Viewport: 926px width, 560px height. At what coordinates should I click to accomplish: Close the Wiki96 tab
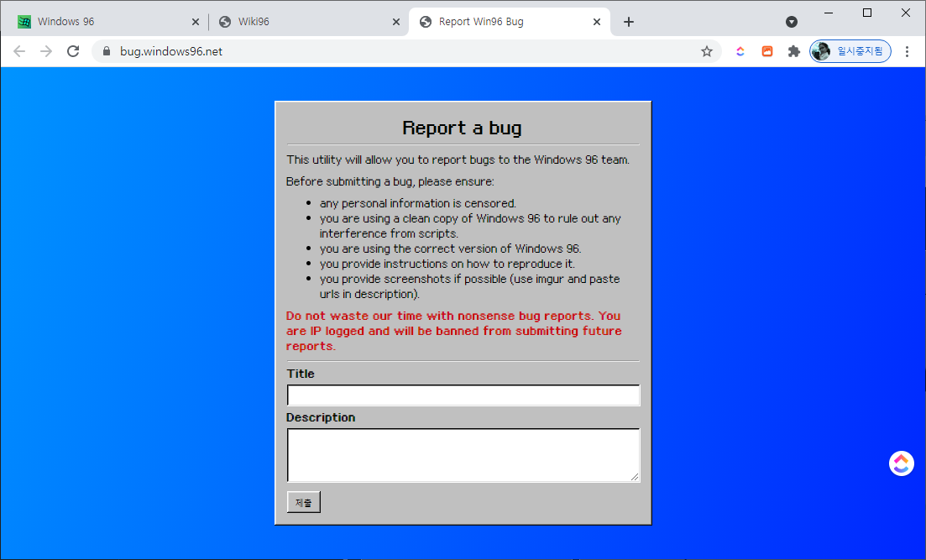coord(396,22)
